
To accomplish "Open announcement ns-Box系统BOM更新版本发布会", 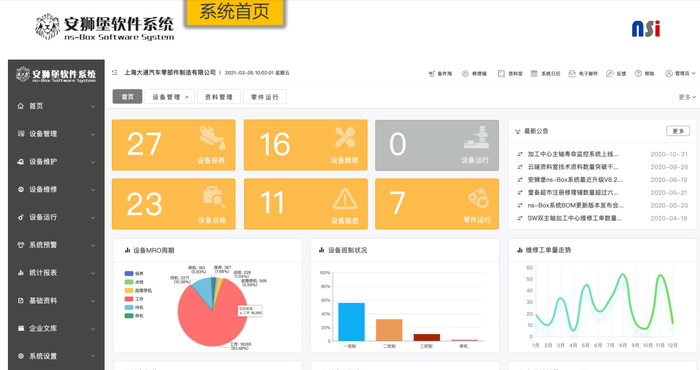I will pos(575,206).
